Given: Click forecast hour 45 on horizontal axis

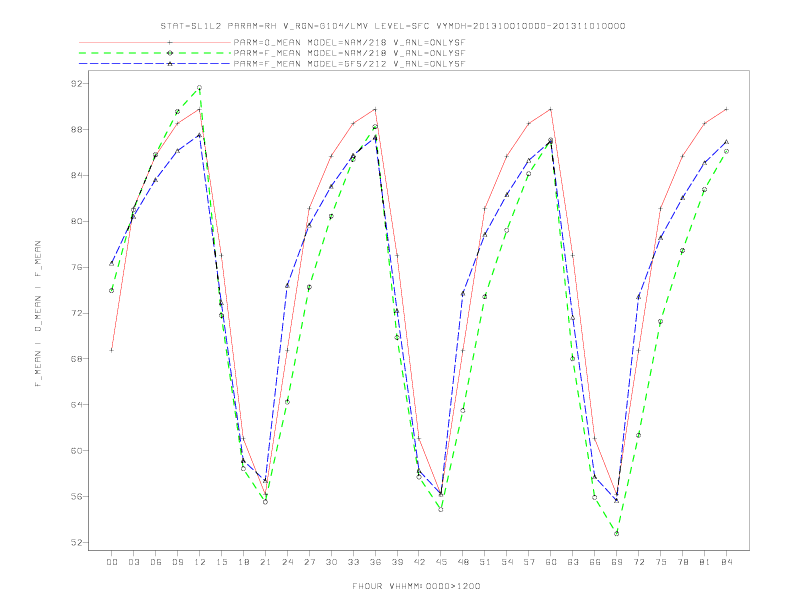Looking at the screenshot, I should pos(441,562).
